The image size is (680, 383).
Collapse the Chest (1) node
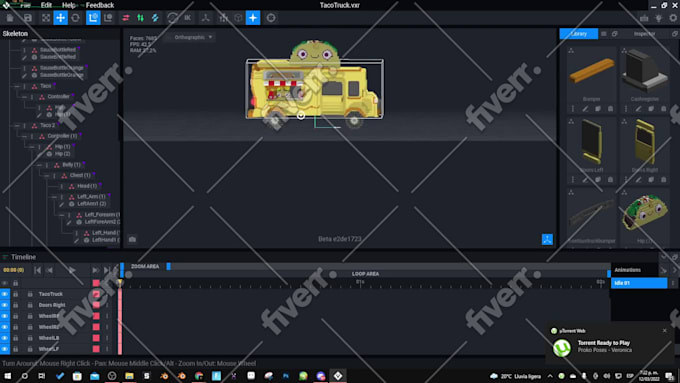click(x=46, y=175)
